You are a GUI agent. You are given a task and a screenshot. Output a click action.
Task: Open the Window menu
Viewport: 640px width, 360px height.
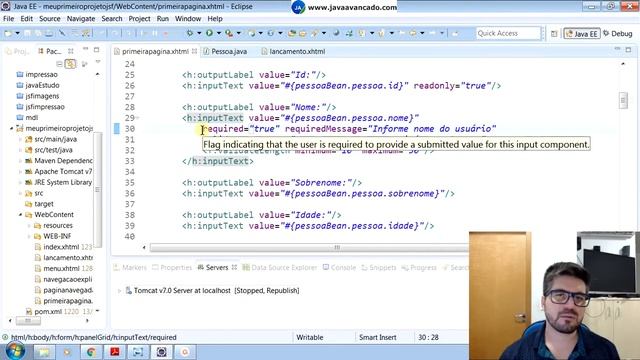tap(188, 19)
